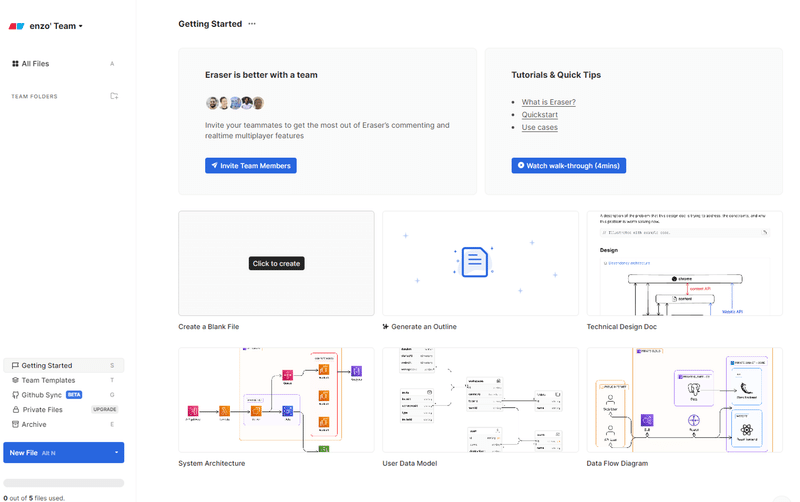800x502 pixels.
Task: Click the UPGRADE badge
Action: (105, 409)
